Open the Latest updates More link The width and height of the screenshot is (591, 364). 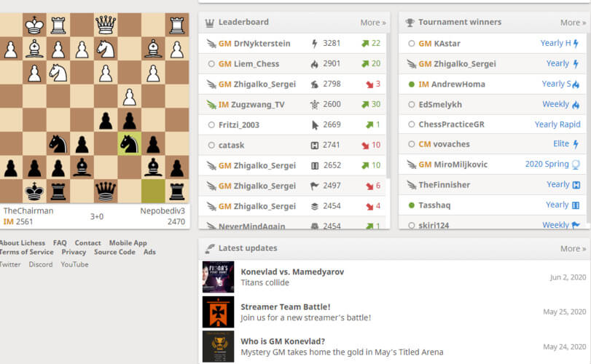point(573,248)
